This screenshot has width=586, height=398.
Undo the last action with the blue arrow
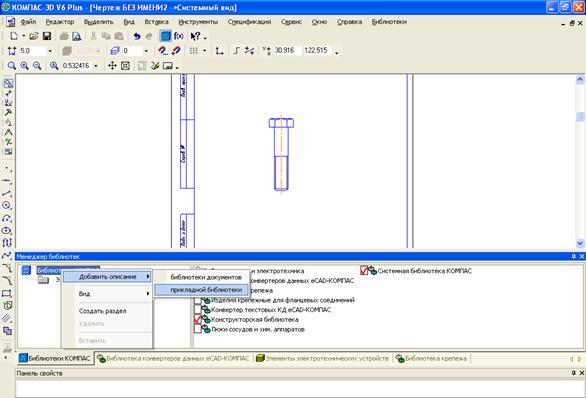137,36
